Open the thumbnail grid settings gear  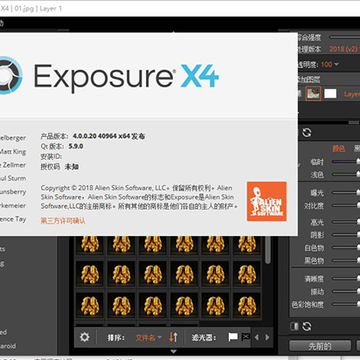85,337
